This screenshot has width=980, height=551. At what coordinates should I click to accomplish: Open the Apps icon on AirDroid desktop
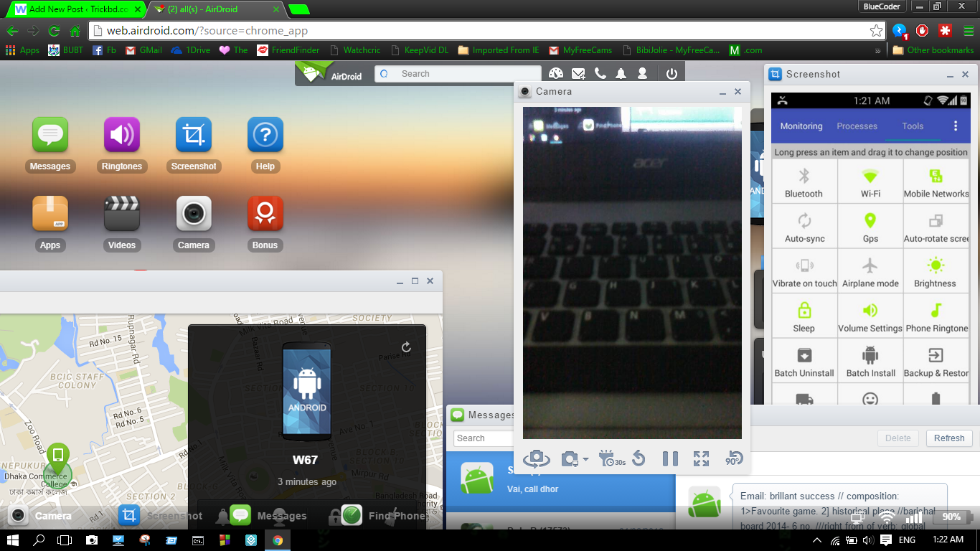click(x=50, y=214)
